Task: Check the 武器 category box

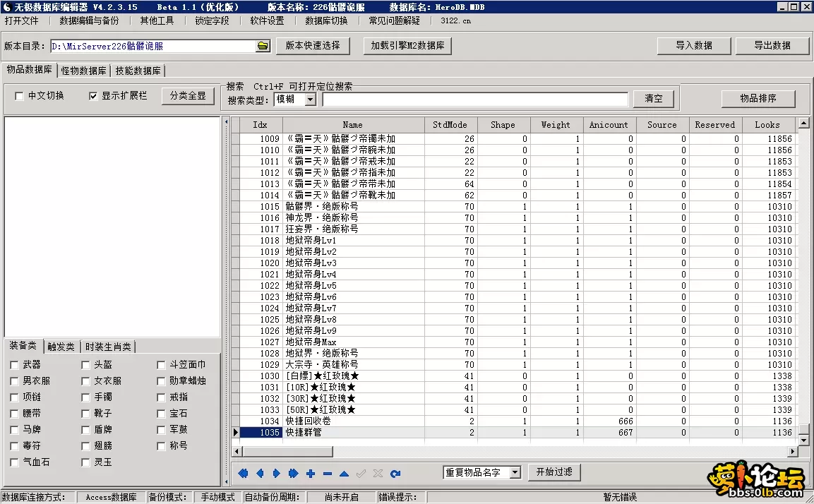Action: (14, 365)
